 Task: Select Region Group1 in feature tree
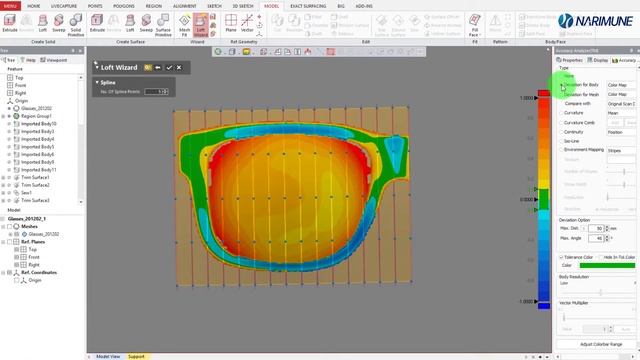pos(36,116)
